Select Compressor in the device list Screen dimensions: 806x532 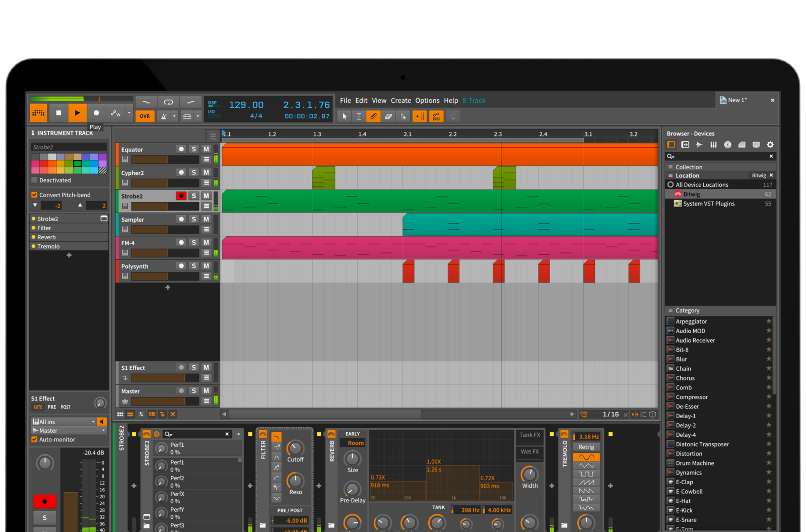[691, 397]
